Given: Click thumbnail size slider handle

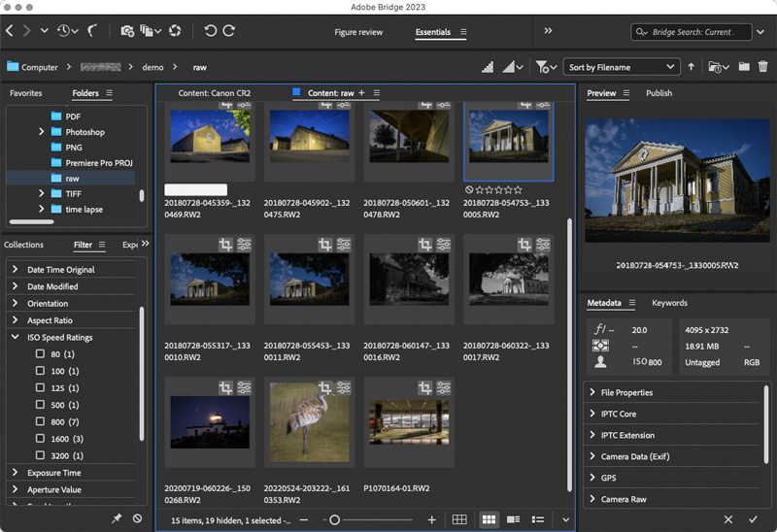Looking at the screenshot, I should [334, 519].
